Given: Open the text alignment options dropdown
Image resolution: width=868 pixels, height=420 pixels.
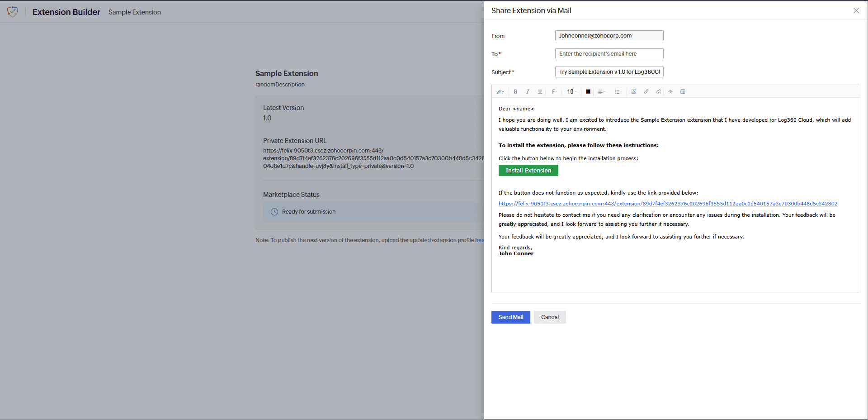Looking at the screenshot, I should (601, 91).
